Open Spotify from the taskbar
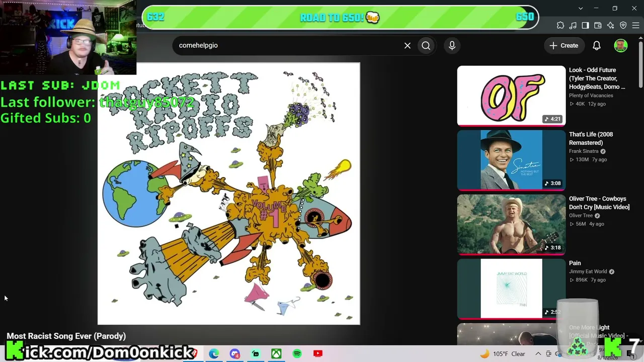This screenshot has height=362, width=644. coord(297,354)
